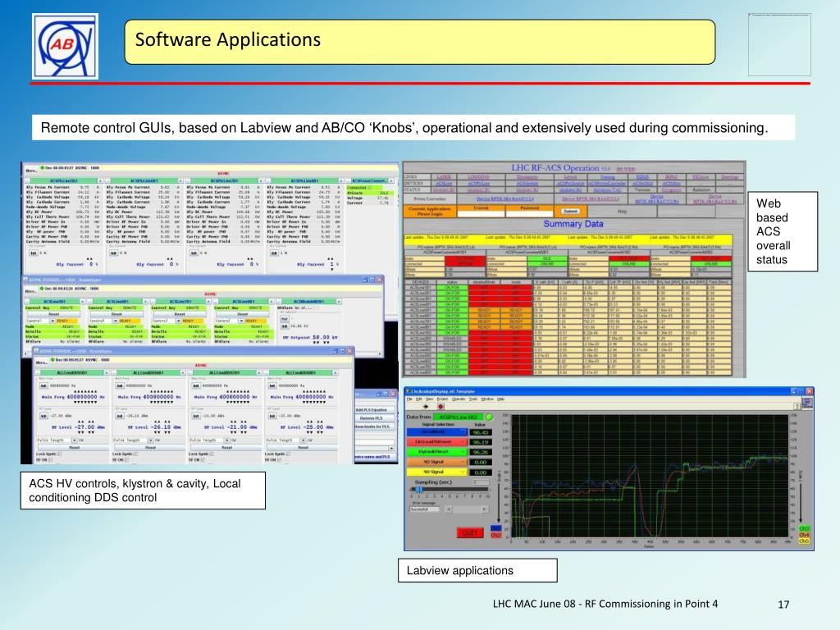Click the Submit button on login form
The image size is (840, 630).
pyautogui.click(x=570, y=211)
